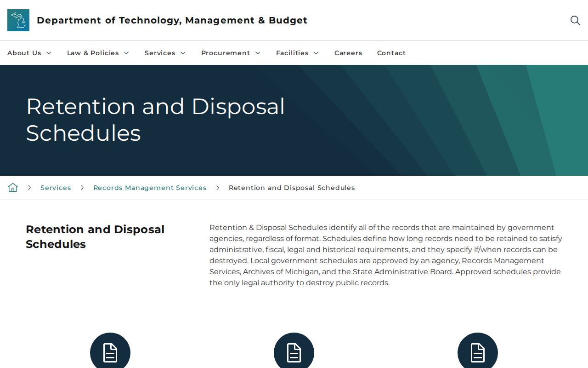Click Department of Technology, Management & Budget title
This screenshot has height=368, width=588.
point(172,20)
